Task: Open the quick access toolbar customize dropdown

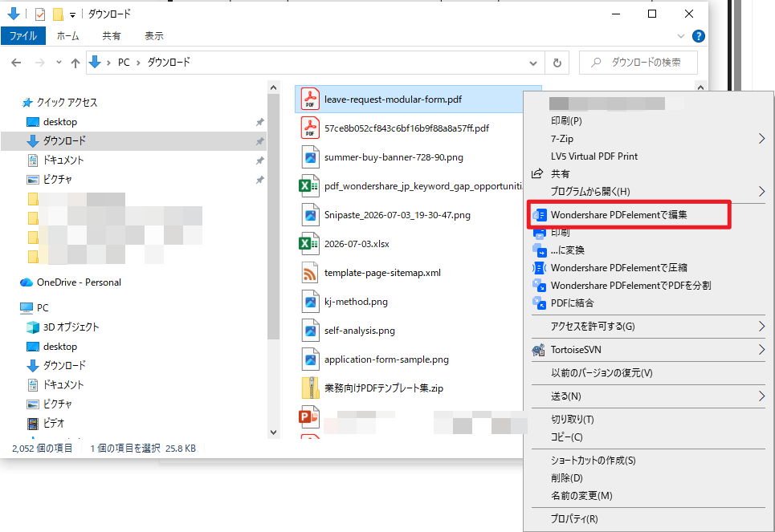Action: click(72, 15)
